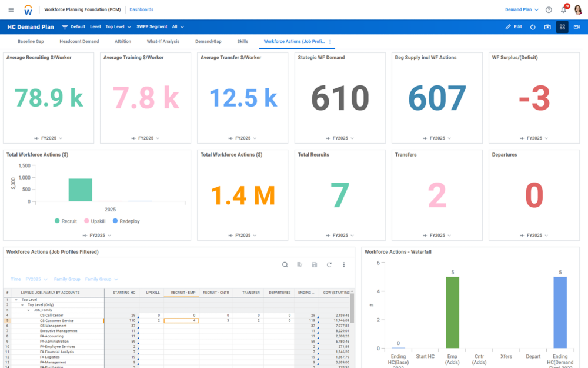Click the Edit button
This screenshot has width=588, height=368.
(514, 27)
